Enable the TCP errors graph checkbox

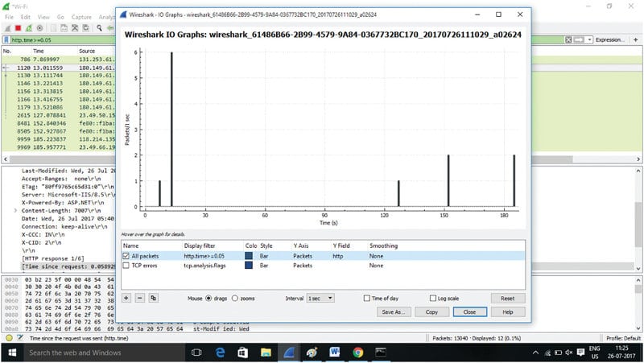coord(126,264)
